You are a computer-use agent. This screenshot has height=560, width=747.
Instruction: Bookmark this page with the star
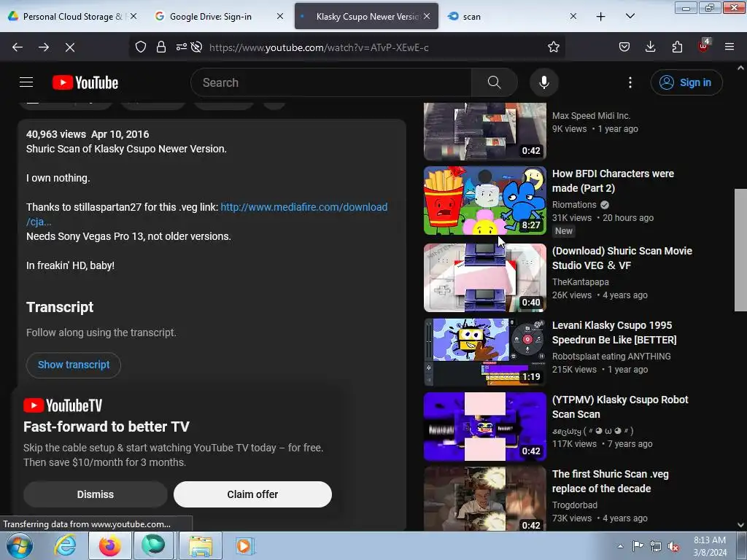click(x=553, y=47)
